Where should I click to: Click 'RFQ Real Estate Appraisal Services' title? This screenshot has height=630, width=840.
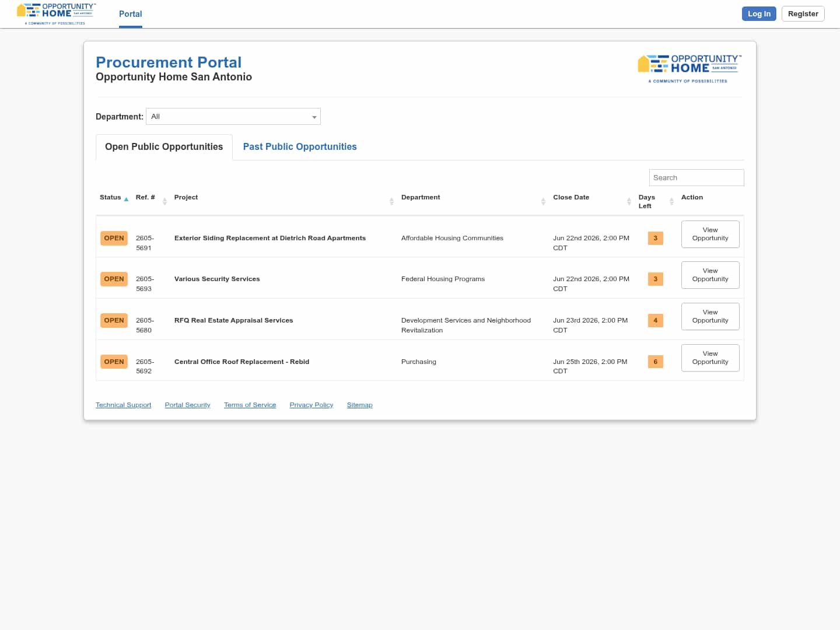233,320
